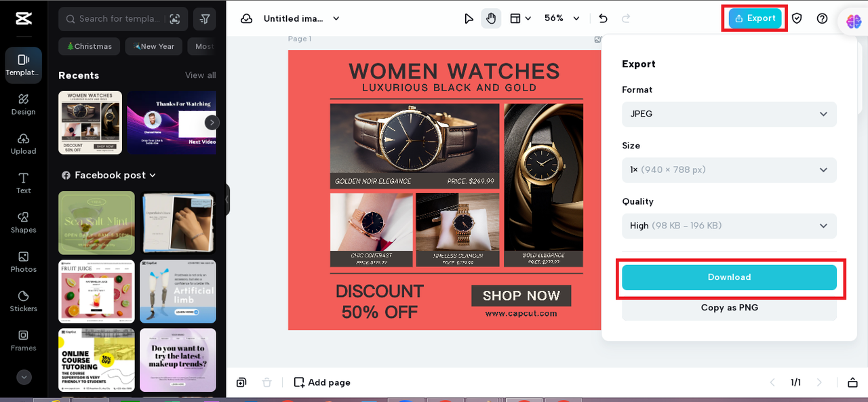
Task: Select the Christmas category chip
Action: (90, 46)
